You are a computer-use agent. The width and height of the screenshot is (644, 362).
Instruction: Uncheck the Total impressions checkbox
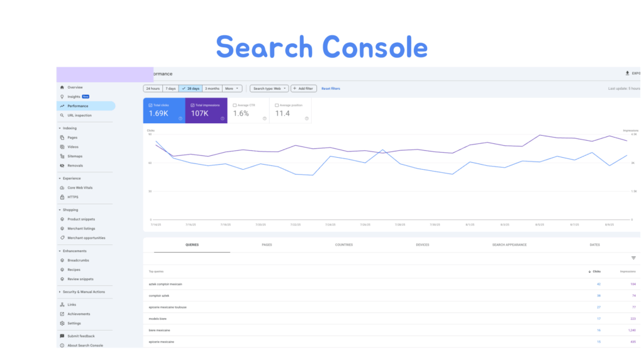click(x=192, y=106)
